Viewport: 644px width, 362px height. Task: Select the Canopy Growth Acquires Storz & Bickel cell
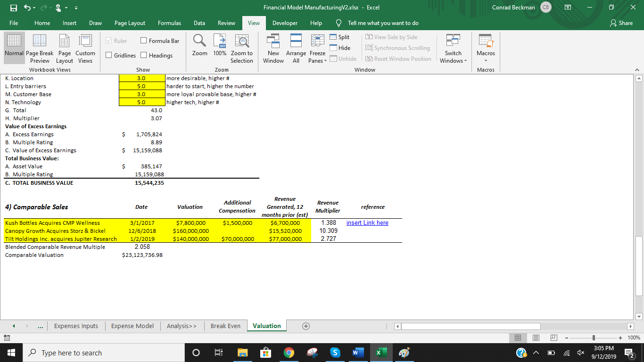(x=61, y=231)
